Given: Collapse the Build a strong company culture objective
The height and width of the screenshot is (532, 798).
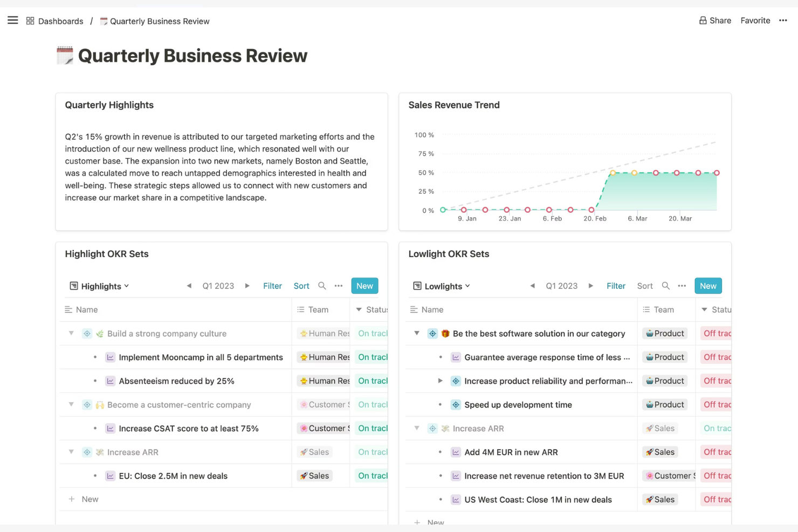Looking at the screenshot, I should point(71,333).
